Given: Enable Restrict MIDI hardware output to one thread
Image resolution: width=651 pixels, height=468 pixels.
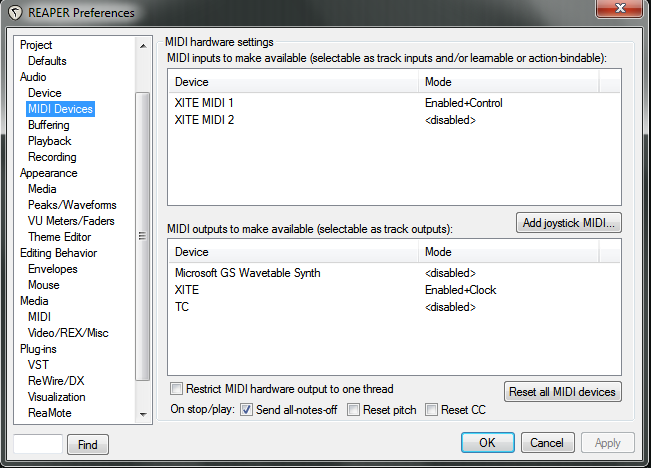Looking at the screenshot, I should point(176,389).
